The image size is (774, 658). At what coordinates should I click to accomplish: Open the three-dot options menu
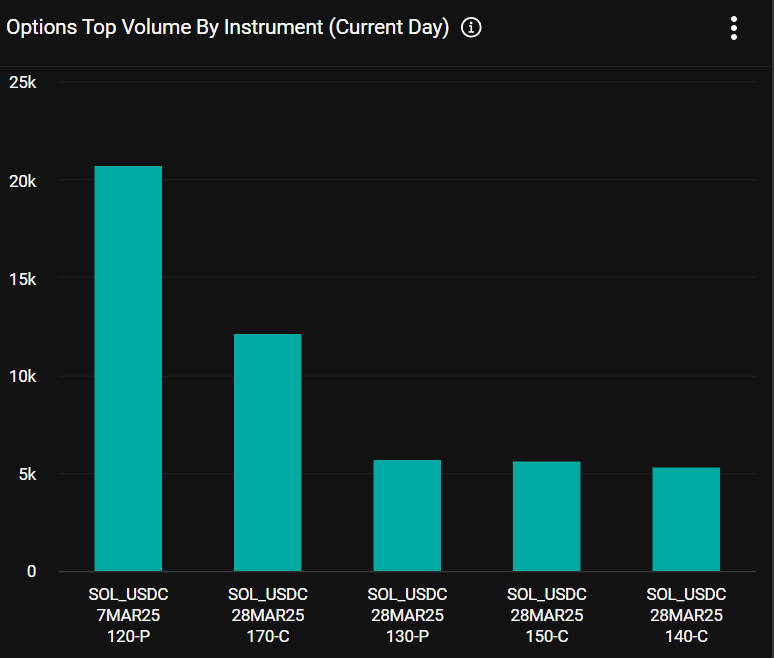pos(734,28)
